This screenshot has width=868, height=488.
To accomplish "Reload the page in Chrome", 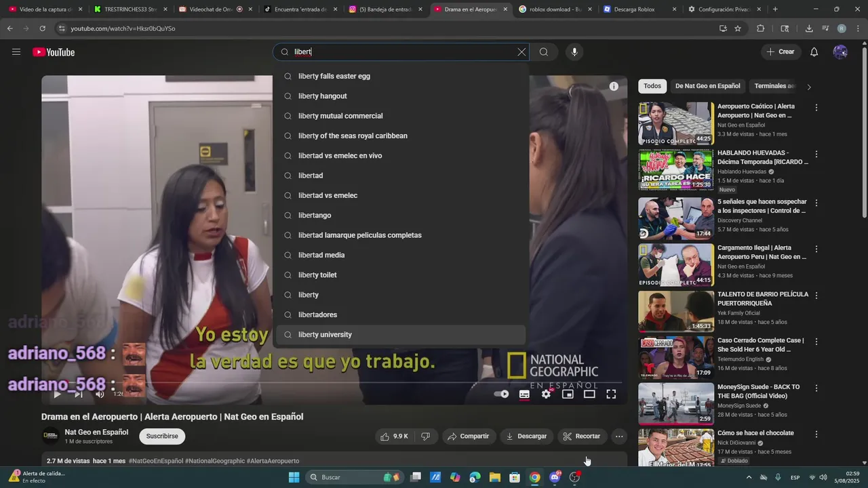I will tap(42, 28).
